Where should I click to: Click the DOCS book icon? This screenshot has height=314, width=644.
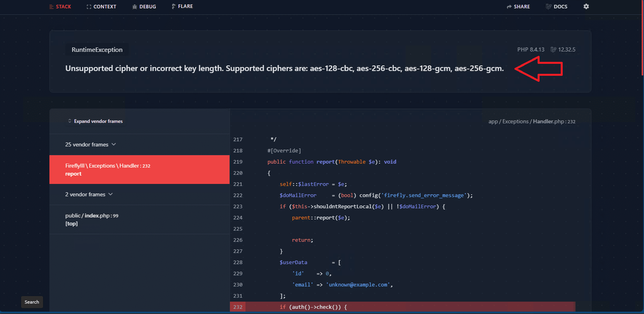pyautogui.click(x=548, y=6)
